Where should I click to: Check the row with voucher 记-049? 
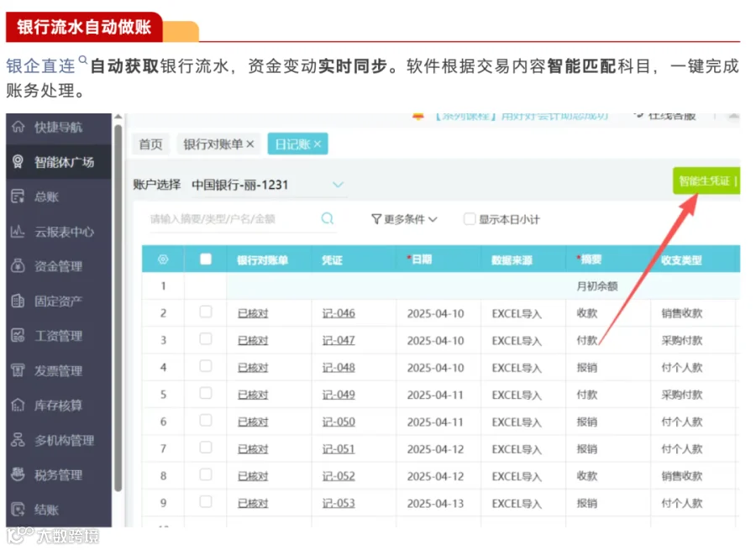(x=206, y=393)
